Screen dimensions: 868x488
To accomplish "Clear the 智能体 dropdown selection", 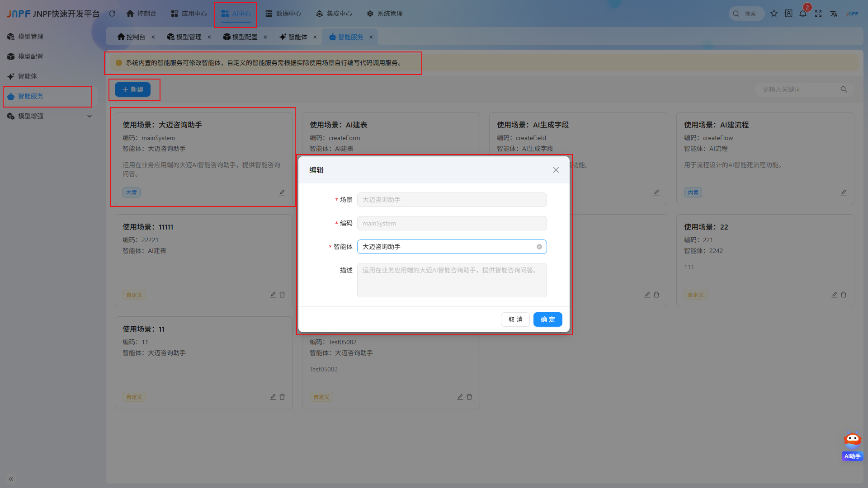I will click(x=539, y=247).
